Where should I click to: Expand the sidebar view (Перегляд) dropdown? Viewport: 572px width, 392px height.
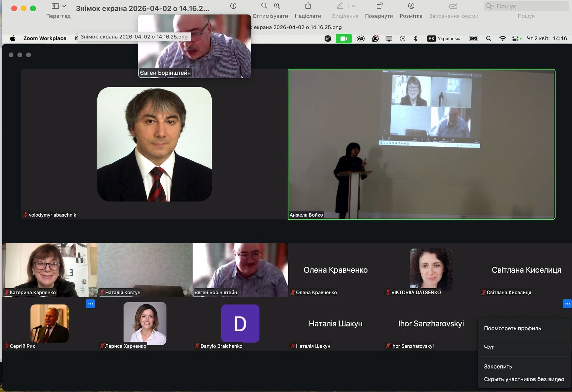64,6
